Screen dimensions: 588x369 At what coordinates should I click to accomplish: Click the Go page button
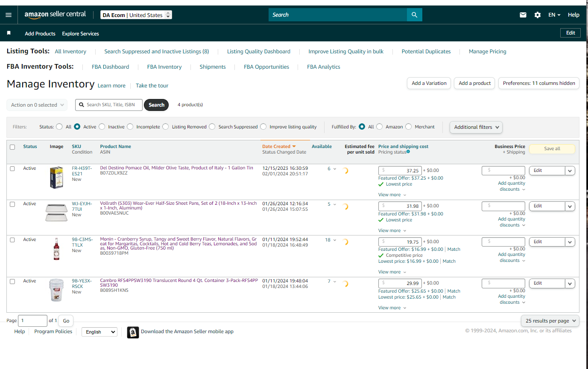pyautogui.click(x=66, y=321)
